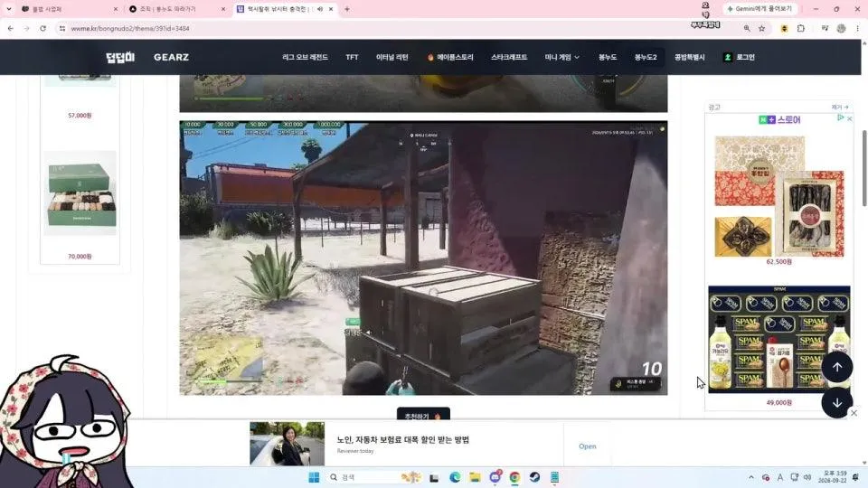Viewport: 868px width, 488px height.
Task: Expand the tab search dropdown arrow
Action: 9,9
